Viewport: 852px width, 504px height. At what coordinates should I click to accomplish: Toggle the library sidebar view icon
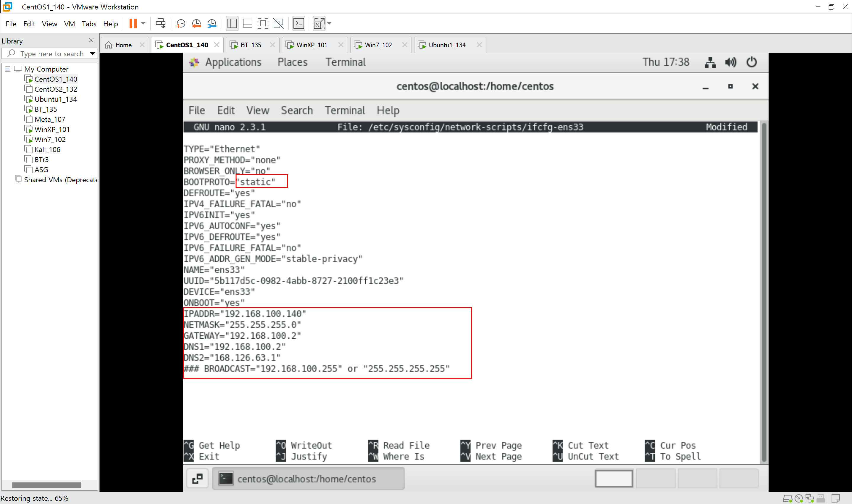click(x=232, y=23)
